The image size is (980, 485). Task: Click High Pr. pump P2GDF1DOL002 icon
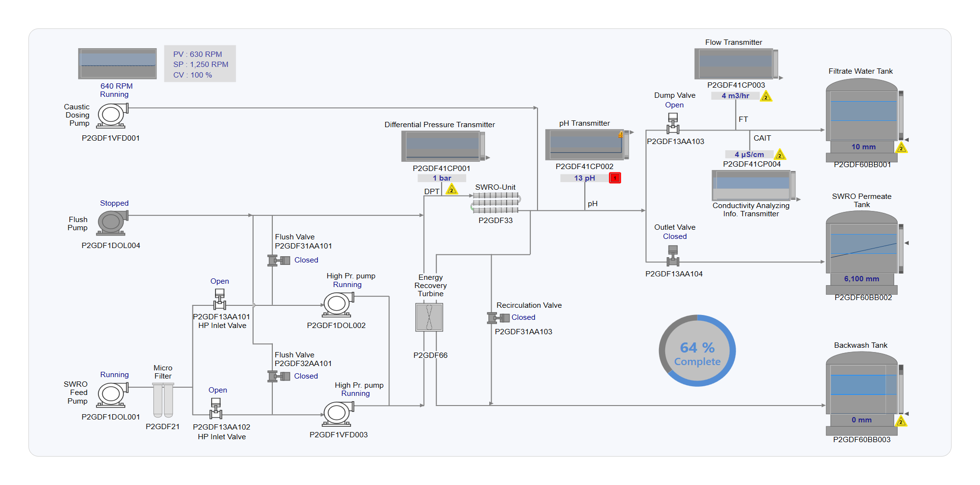point(337,304)
